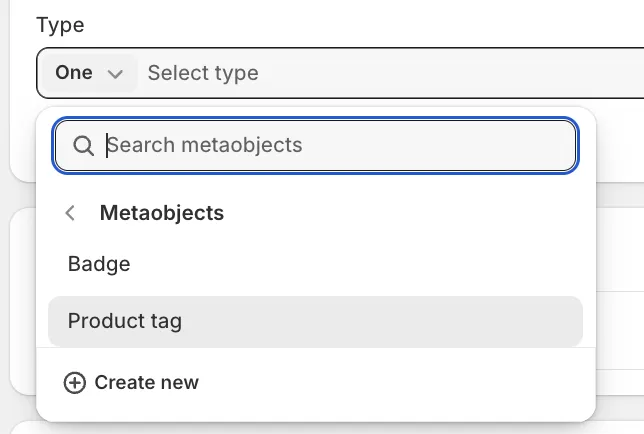Click the 'Select type' placeholder text

tap(203, 73)
